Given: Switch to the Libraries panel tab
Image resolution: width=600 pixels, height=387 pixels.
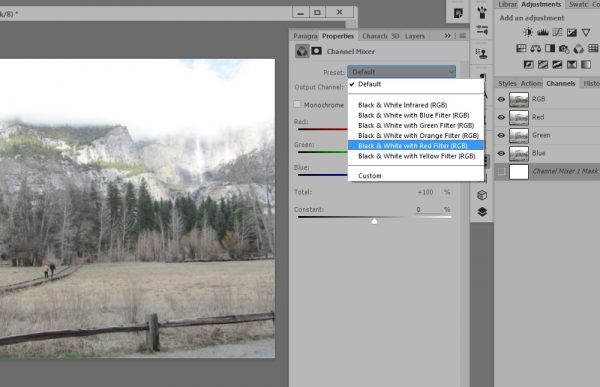Looking at the screenshot, I should pyautogui.click(x=507, y=5).
